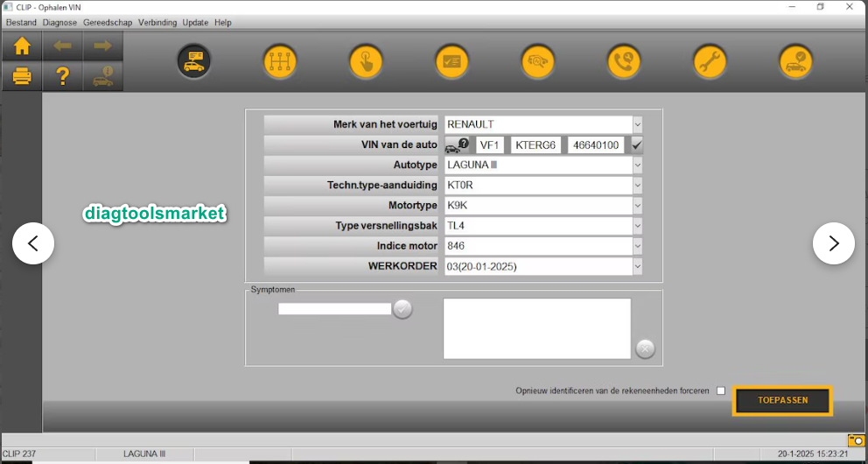Click the TOEPASSEN button
868x464 pixels.
(x=783, y=400)
